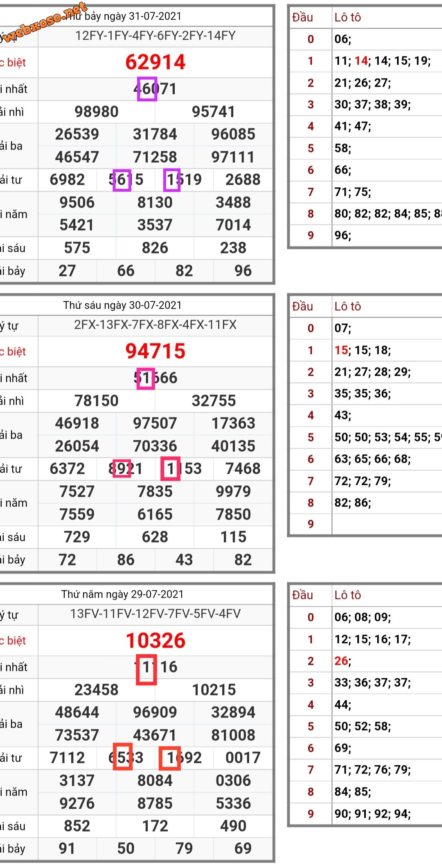The height and width of the screenshot is (868, 442).
Task: Click third prize number 26054
Action: tap(77, 446)
